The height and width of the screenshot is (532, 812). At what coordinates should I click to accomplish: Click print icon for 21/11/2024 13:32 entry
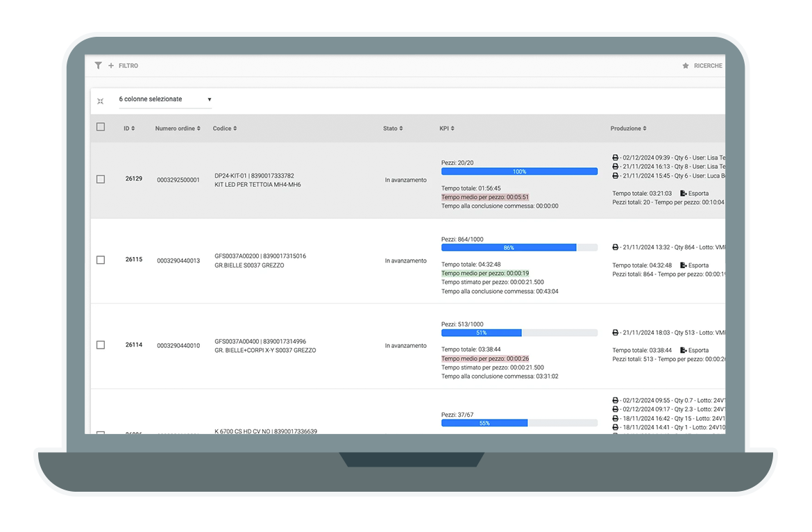tap(616, 247)
